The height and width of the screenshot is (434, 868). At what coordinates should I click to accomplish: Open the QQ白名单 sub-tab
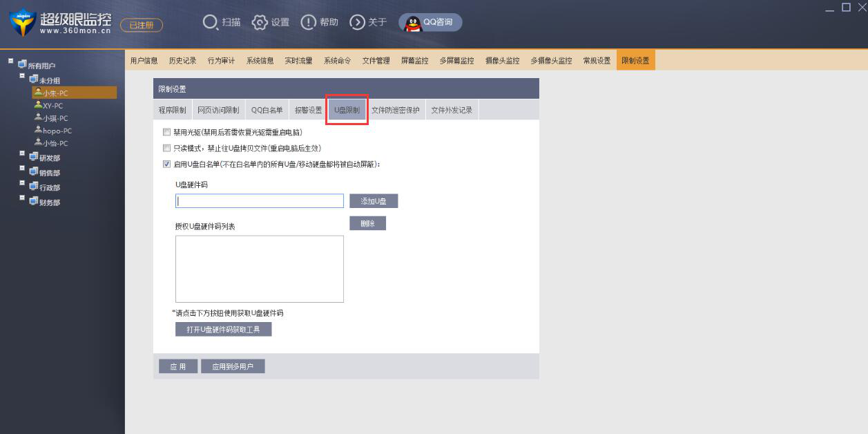267,110
